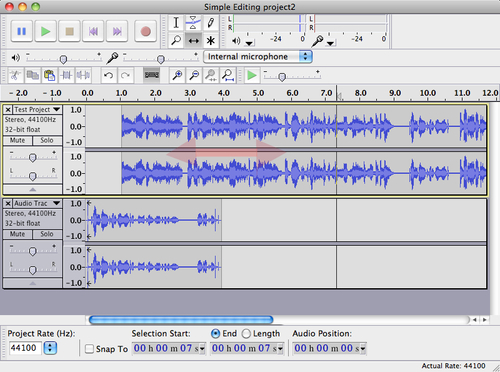Click Fit Project in window icon
This screenshot has width=500, height=372.
pos(228,75)
